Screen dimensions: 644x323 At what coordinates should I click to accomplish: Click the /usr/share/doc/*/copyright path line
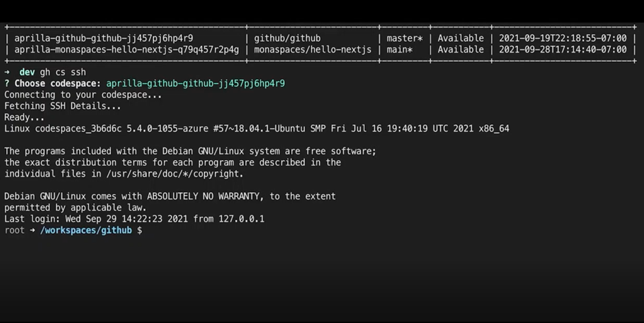[123, 174]
